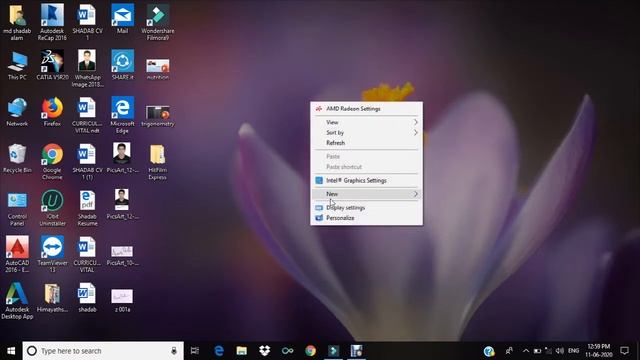
Task: Open the volume control in system tray
Action: (560, 351)
